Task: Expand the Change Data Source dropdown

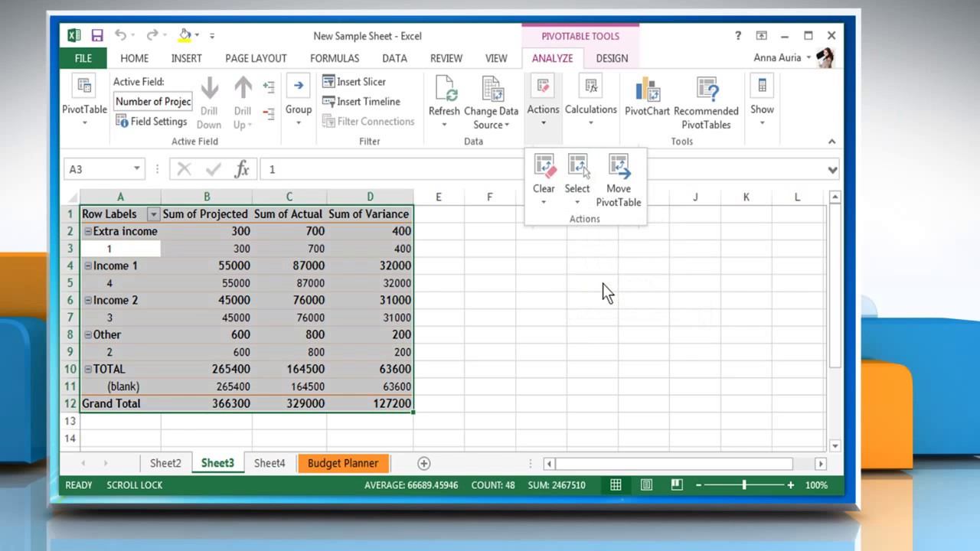Action: tap(507, 125)
